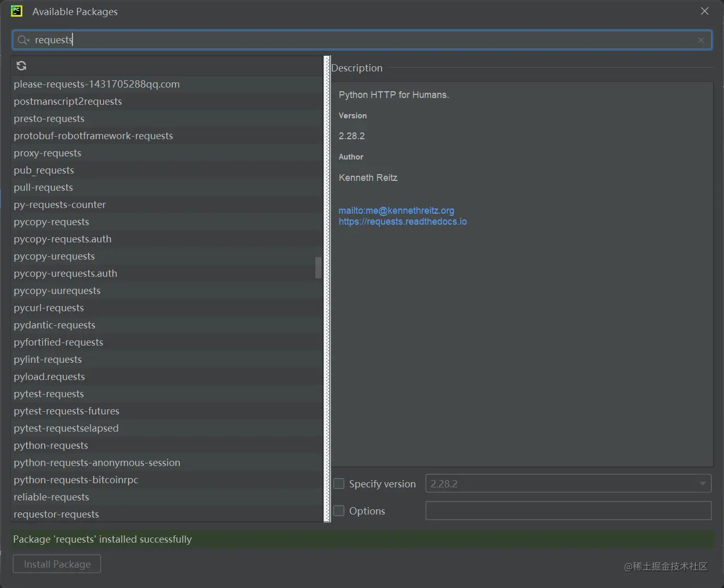Viewport: 724px width, 588px height.
Task: Select pydantic-requests package
Action: tap(167, 325)
